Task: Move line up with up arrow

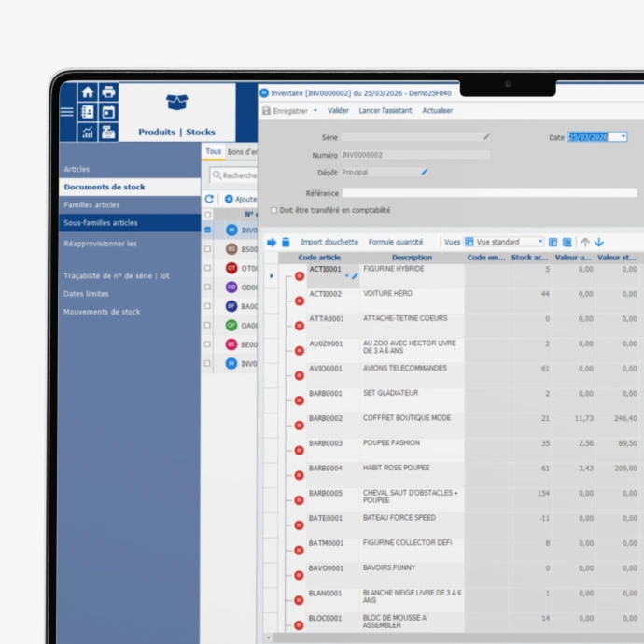Action: [585, 243]
